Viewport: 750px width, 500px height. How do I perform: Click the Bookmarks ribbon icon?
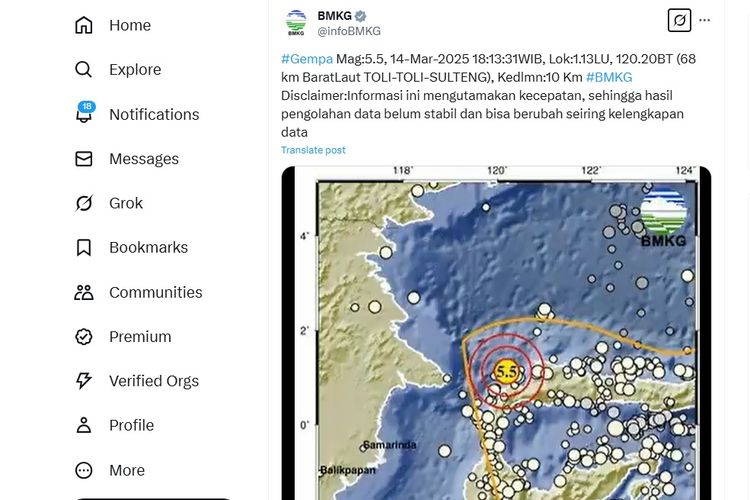click(x=84, y=247)
